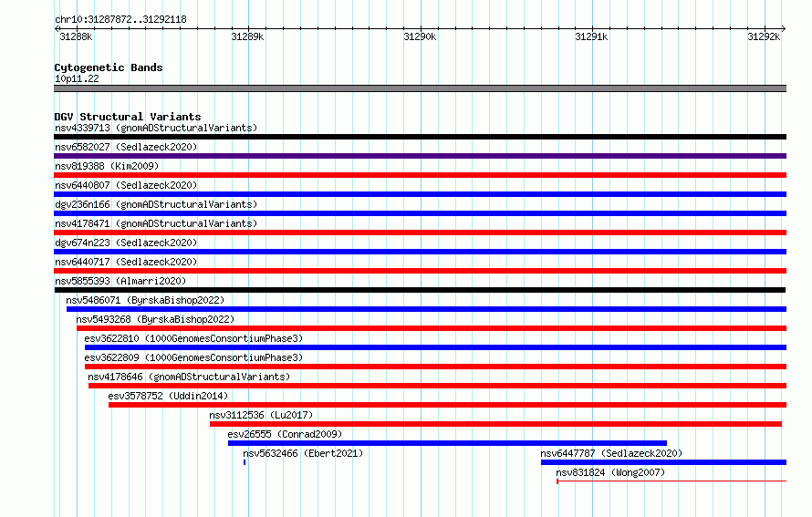Click the 10p11.22 band label
This screenshot has height=517, width=812.
point(77,78)
